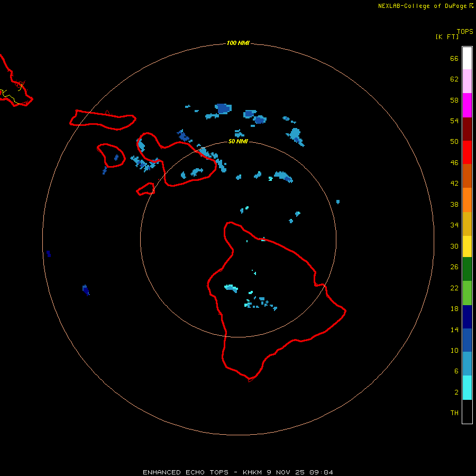Select the [K FT] units label
The height and width of the screenshot is (476, 476).
447,36
